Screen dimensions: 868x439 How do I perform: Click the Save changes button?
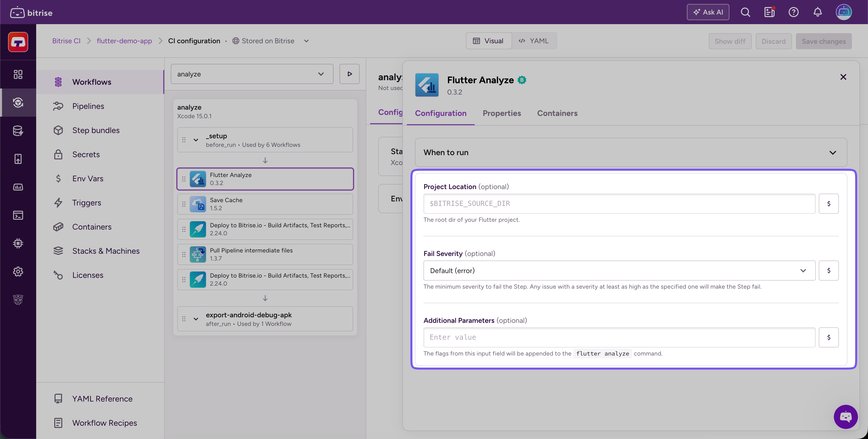(x=824, y=41)
